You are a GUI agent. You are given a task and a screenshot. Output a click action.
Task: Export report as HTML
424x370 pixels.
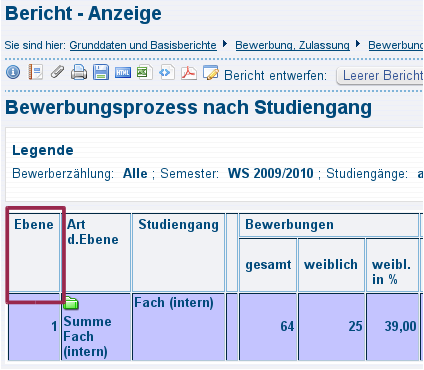(123, 73)
